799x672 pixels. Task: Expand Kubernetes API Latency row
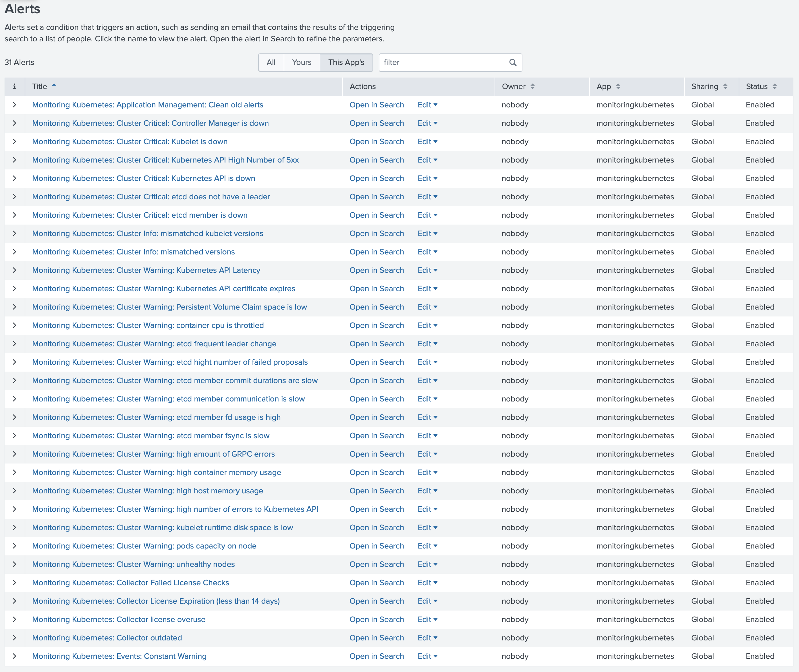coord(14,270)
